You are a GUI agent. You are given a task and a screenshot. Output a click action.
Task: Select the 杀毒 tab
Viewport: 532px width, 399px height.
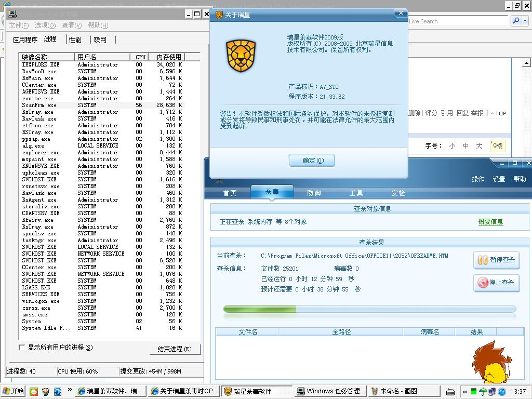[x=272, y=192]
